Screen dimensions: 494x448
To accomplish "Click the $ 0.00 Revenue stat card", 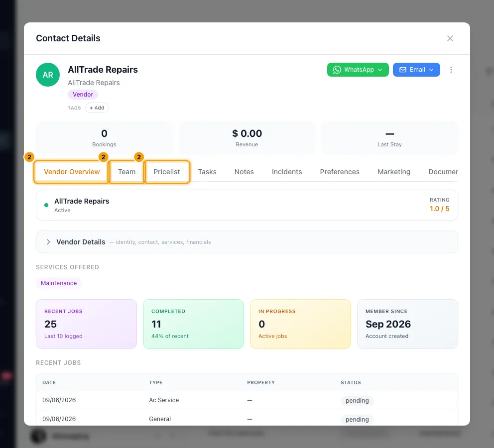I will (247, 138).
